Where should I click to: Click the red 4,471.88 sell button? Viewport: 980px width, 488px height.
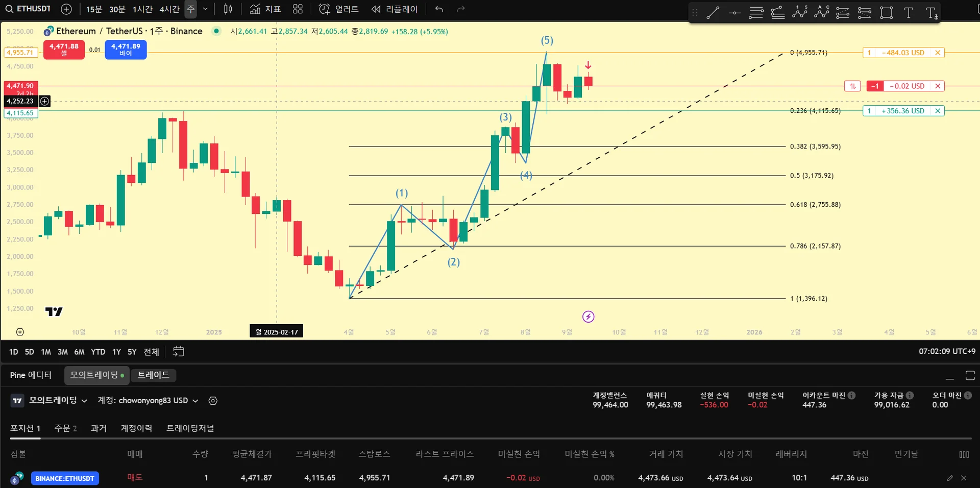point(64,50)
